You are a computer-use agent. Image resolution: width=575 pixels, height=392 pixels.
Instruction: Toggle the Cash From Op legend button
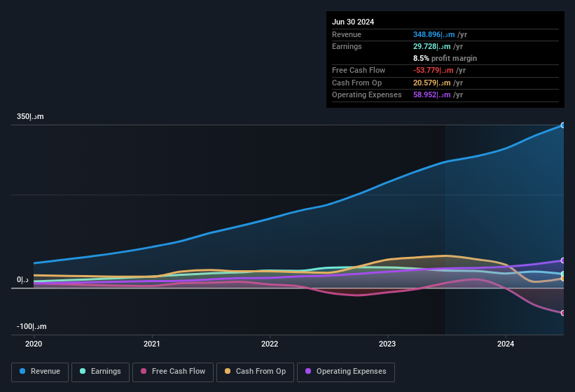(255, 372)
